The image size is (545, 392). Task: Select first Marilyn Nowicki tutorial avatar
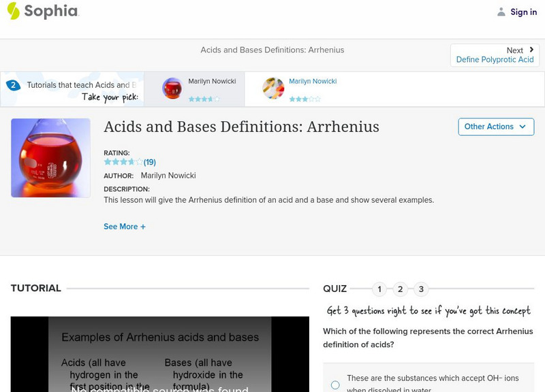172,88
